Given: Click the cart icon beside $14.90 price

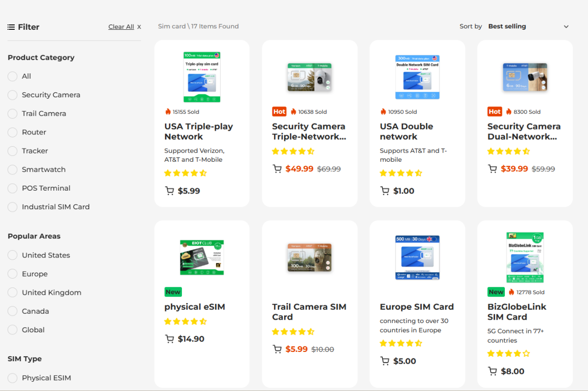Looking at the screenshot, I should click(x=169, y=339).
